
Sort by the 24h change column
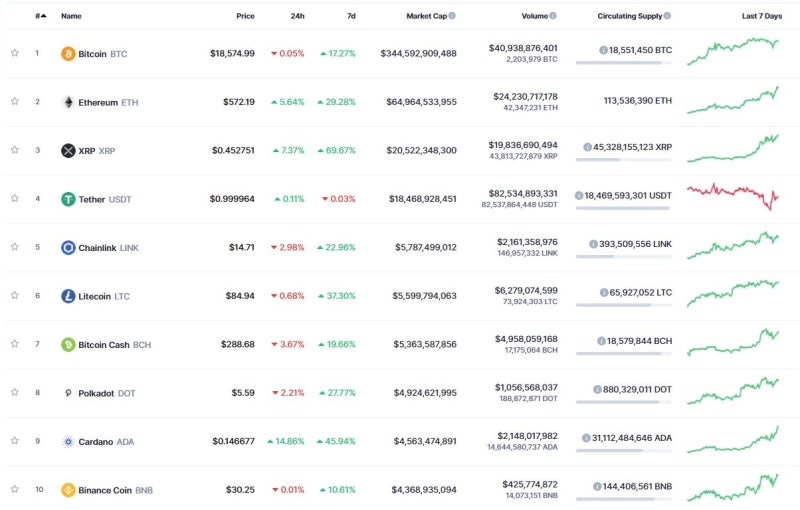(x=297, y=16)
